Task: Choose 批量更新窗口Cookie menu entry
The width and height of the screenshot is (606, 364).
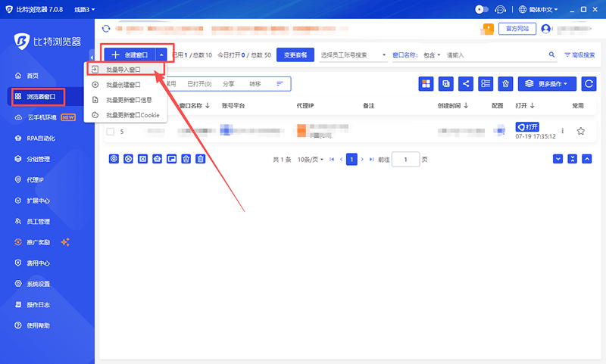Action: click(x=132, y=115)
